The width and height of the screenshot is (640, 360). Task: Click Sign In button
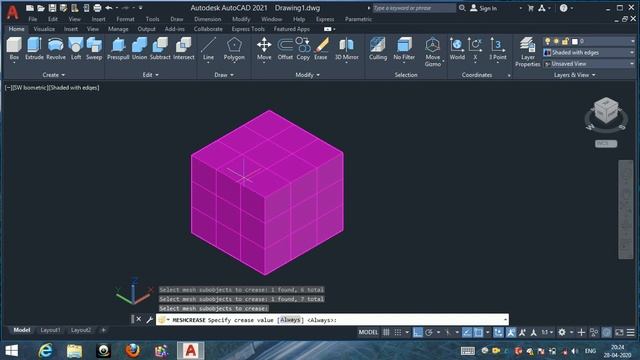tap(484, 8)
